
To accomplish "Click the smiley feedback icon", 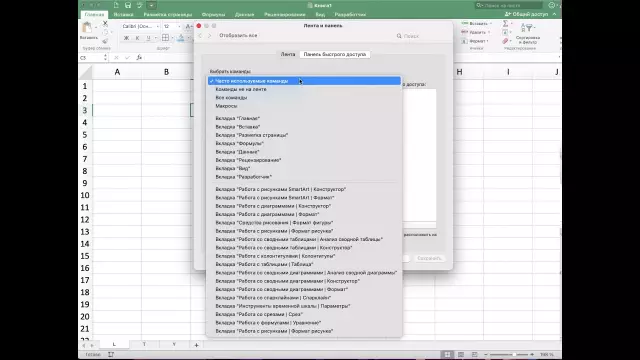I will tap(552, 5).
